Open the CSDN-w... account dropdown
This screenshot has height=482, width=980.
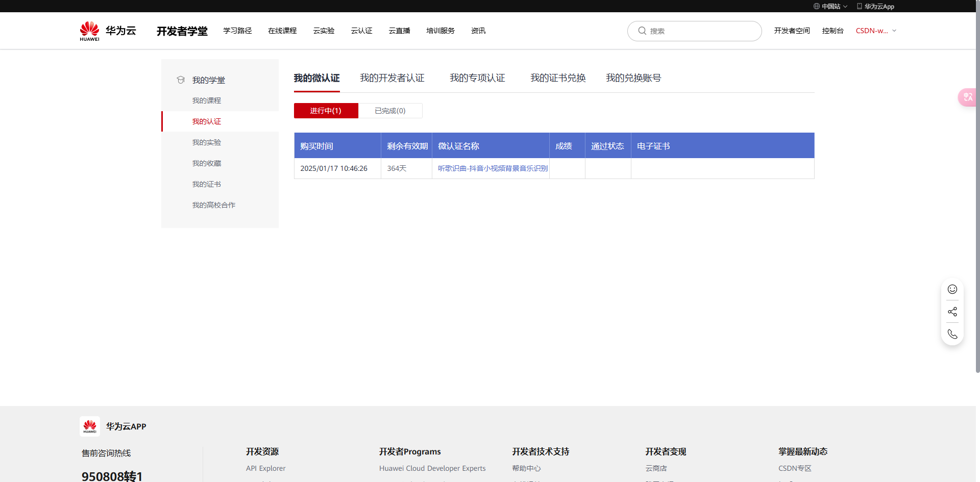coord(875,31)
